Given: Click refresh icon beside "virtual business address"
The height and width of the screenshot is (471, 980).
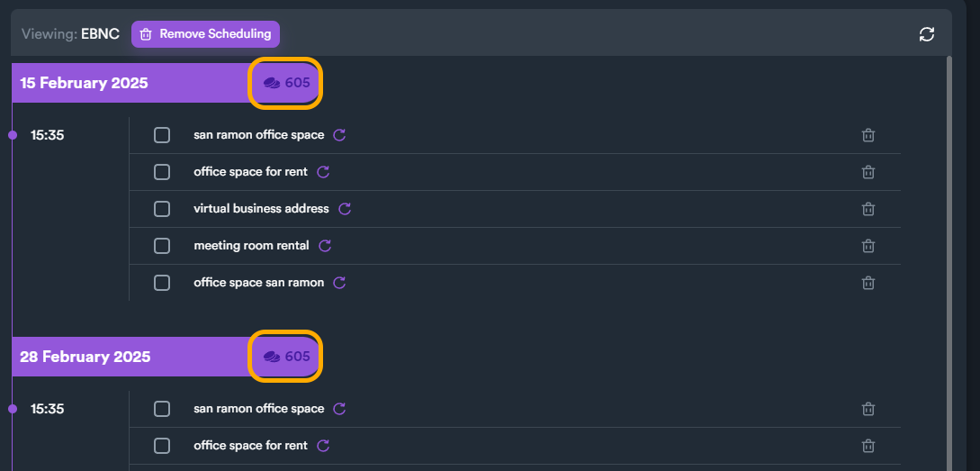Looking at the screenshot, I should 345,209.
